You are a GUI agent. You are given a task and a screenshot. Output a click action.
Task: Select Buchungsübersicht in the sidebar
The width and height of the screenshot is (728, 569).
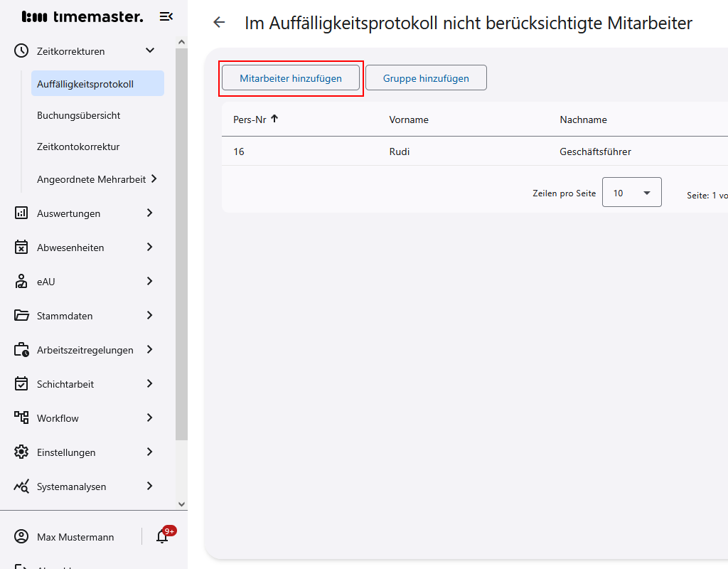78,115
